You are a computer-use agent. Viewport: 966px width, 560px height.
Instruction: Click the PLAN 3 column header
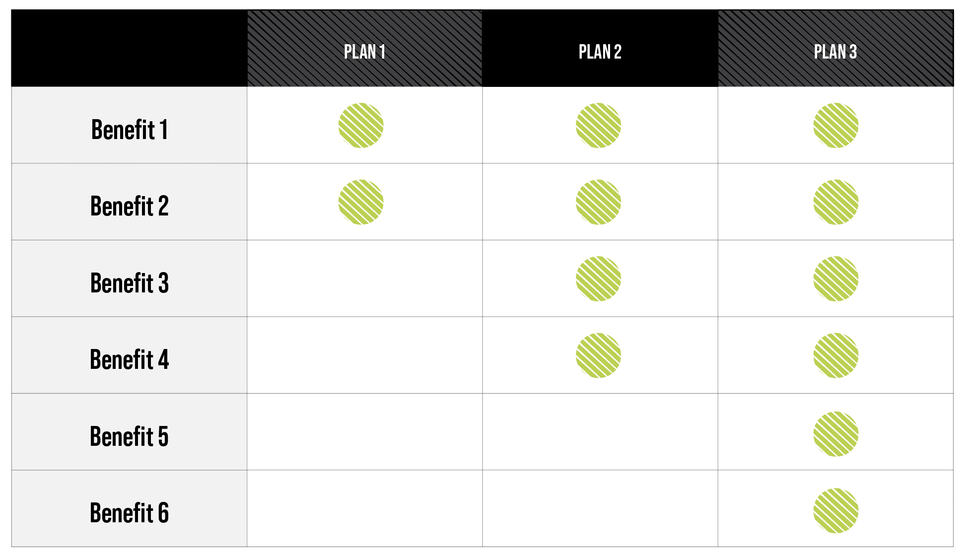(835, 52)
